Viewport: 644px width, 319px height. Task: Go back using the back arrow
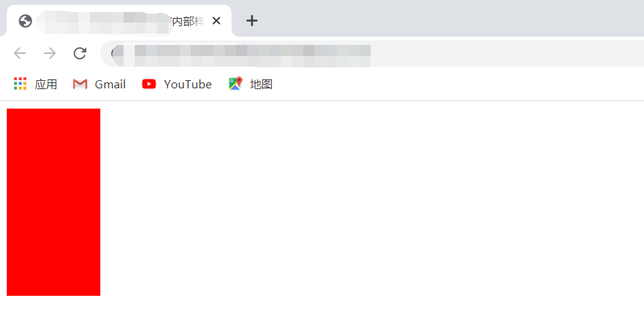pos(19,53)
